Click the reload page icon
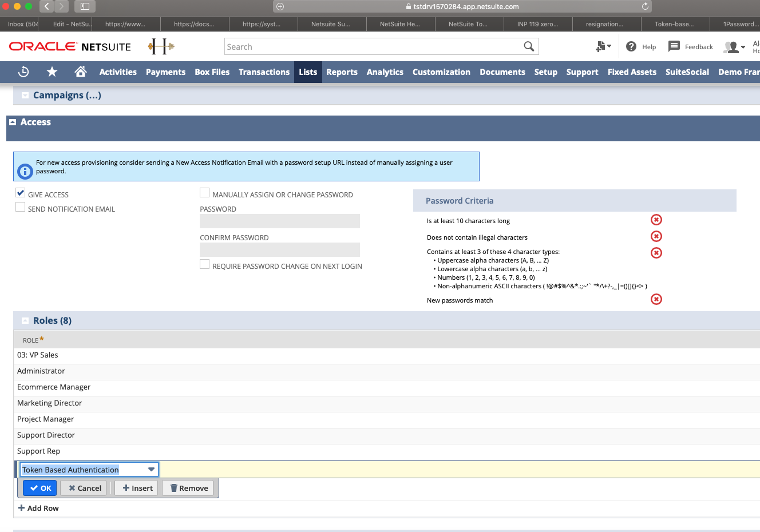The image size is (760, 532). [645, 6]
